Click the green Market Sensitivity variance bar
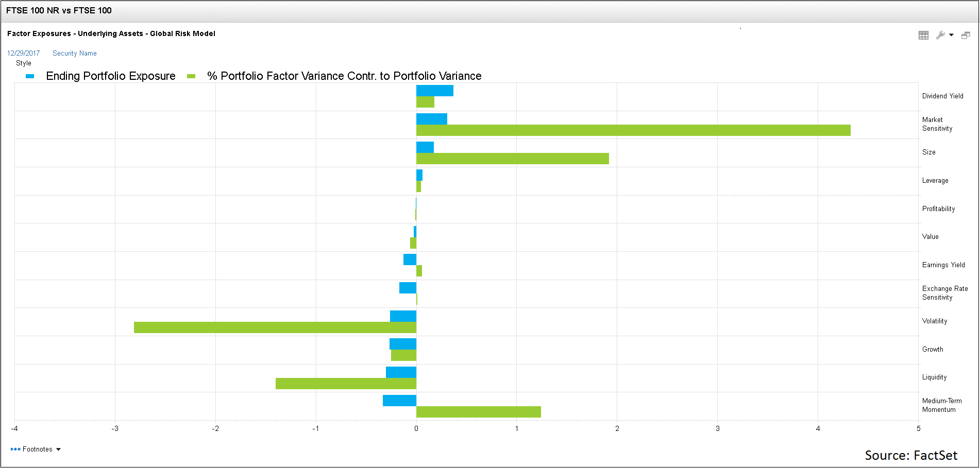The image size is (980, 468). click(633, 130)
